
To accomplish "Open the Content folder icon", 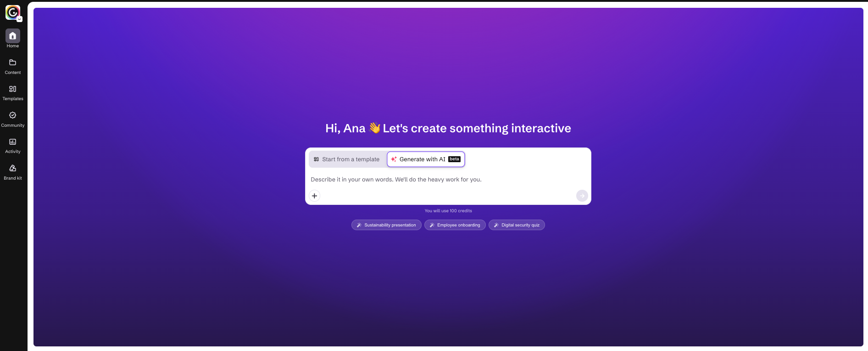I will coord(13,62).
